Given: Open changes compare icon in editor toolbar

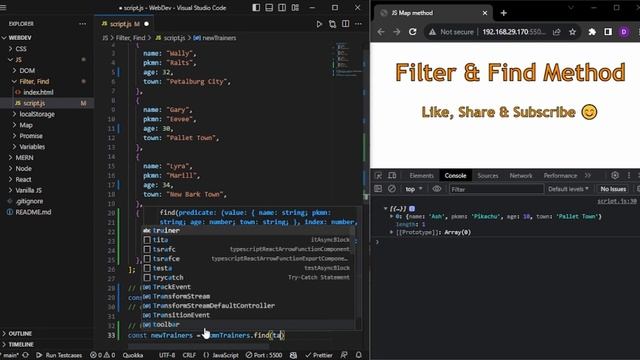Looking at the screenshot, I should click(x=332, y=24).
